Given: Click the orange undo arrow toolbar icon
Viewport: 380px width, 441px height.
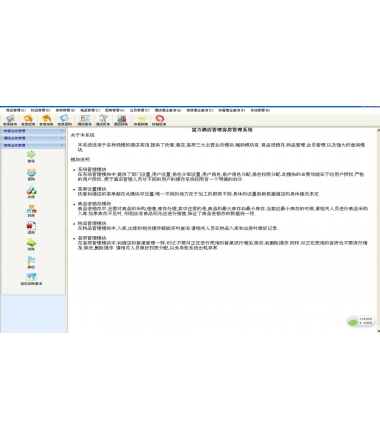Looking at the screenshot, I should (x=46, y=118).
